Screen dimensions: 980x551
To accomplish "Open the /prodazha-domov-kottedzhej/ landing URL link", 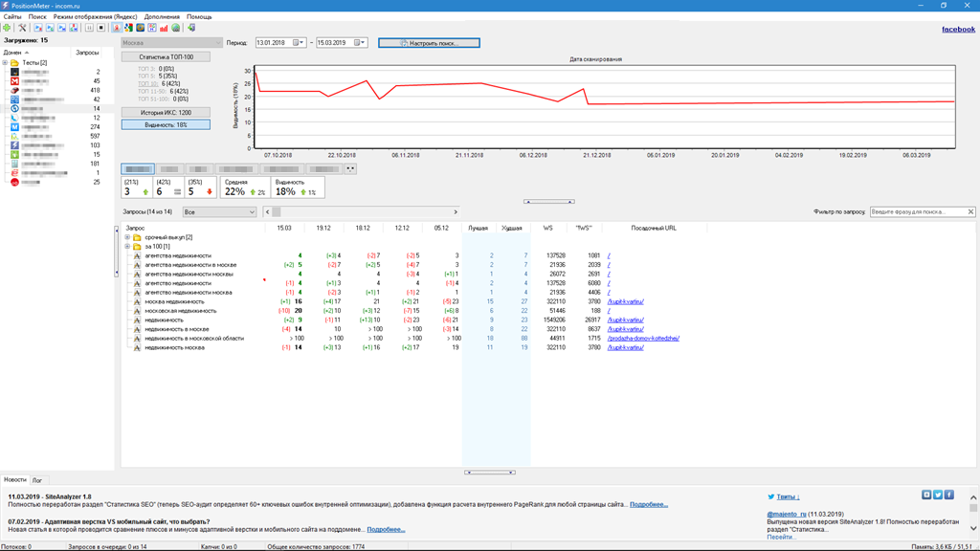I will click(643, 339).
